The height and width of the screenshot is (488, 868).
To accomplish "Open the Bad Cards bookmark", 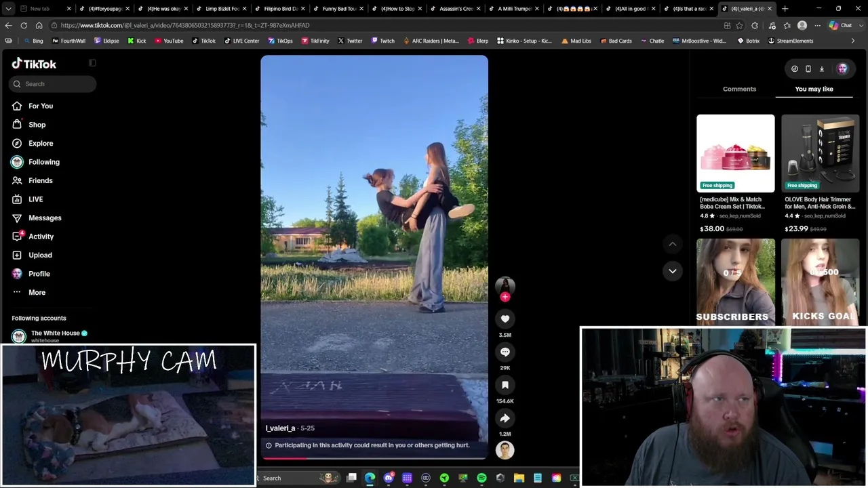I will pyautogui.click(x=616, y=41).
